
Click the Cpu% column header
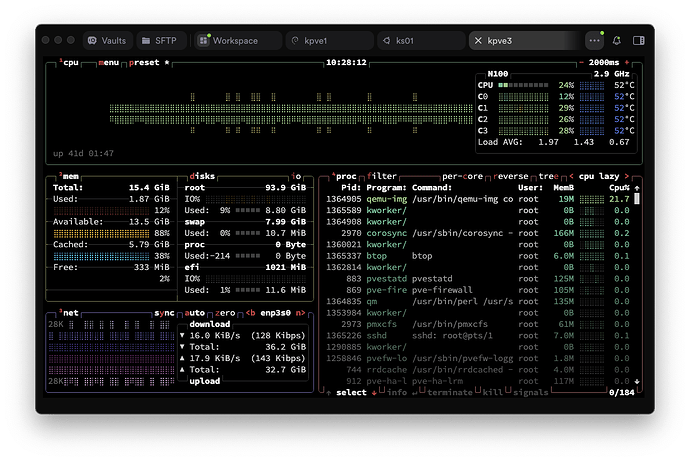[619, 188]
